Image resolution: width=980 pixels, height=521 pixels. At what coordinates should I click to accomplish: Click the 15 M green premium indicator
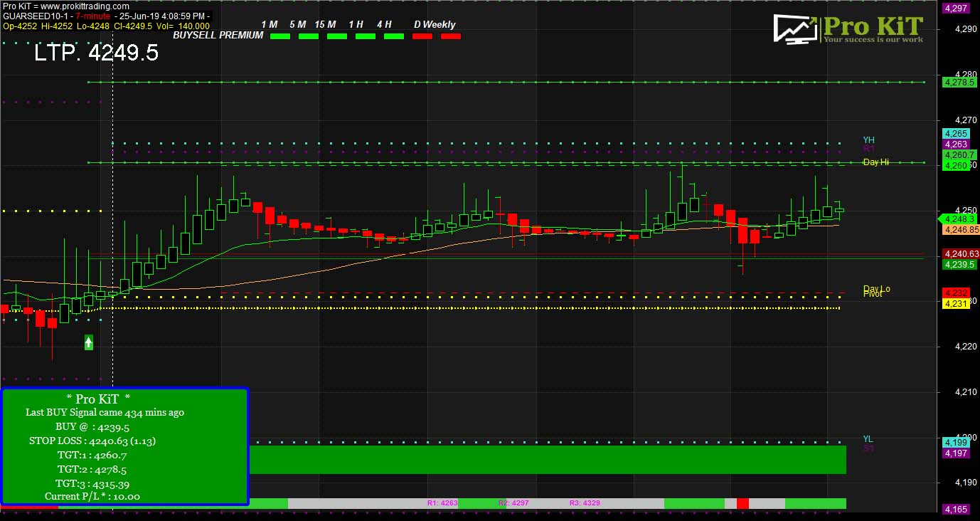(336, 36)
